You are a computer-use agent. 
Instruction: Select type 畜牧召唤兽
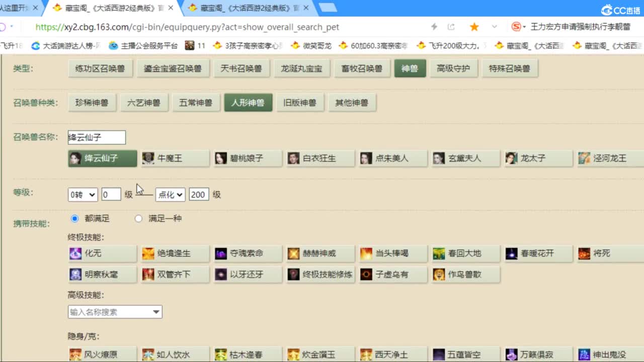tap(362, 69)
